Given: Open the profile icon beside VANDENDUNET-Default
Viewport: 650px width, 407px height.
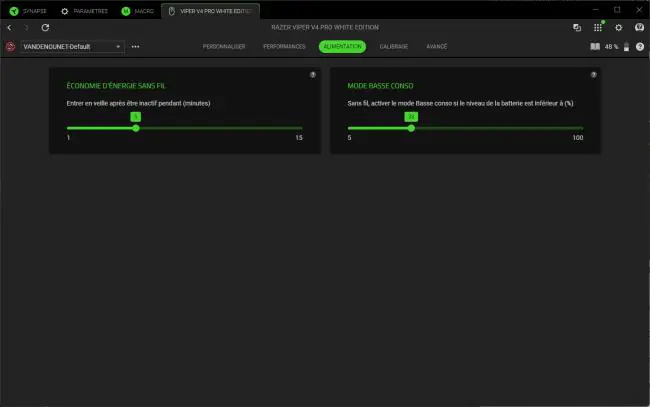Looking at the screenshot, I should click(x=10, y=46).
